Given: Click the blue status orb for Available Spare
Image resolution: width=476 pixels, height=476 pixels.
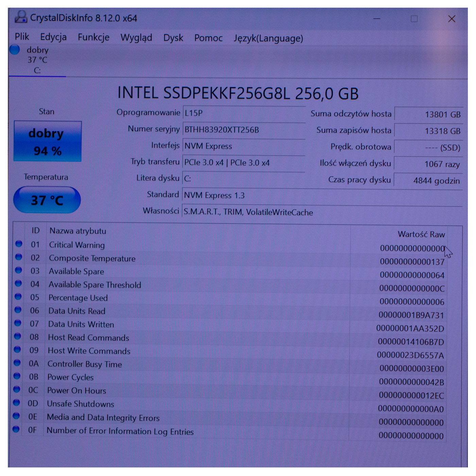Looking at the screenshot, I should [18, 270].
